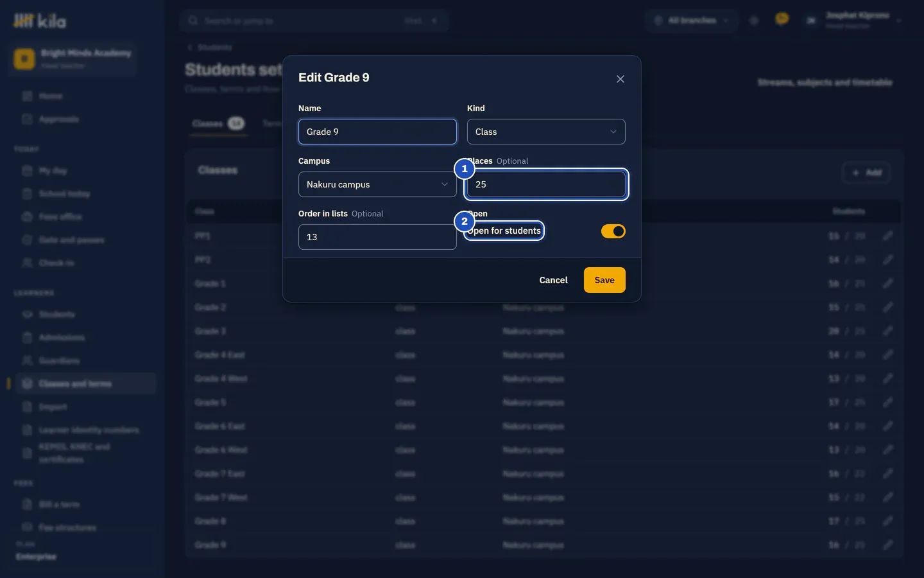
Task: Click the Check-in sidebar icon
Action: 27,263
